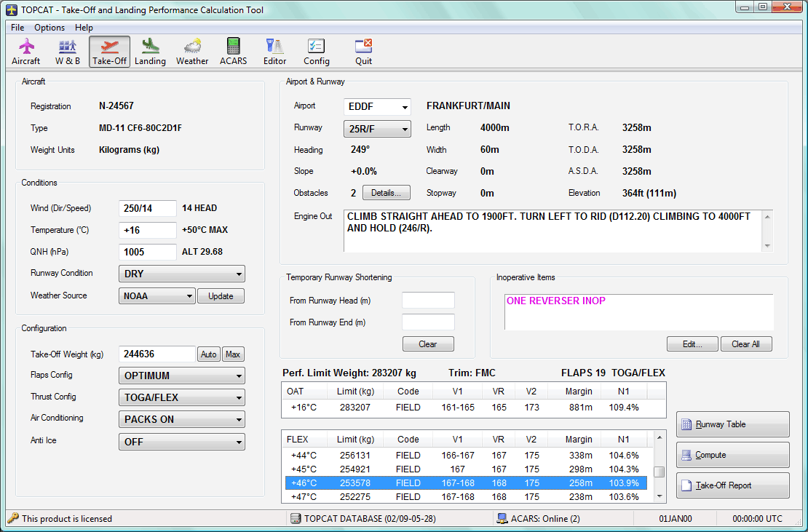Select the +44°C FLEX row

pos(467,456)
